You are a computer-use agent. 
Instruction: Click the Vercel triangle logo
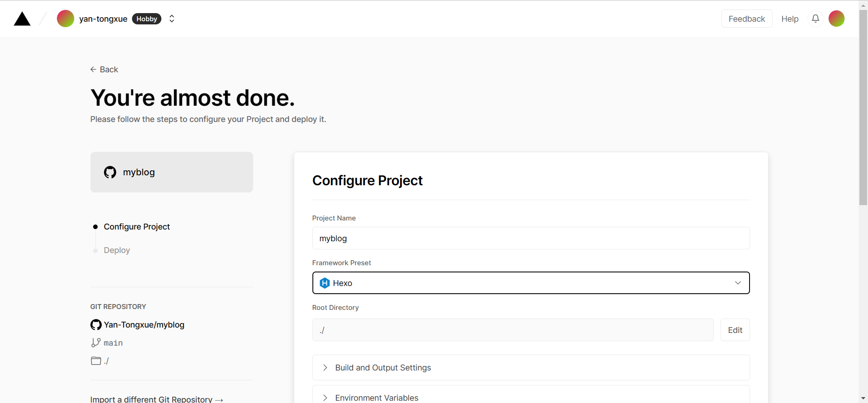(22, 19)
